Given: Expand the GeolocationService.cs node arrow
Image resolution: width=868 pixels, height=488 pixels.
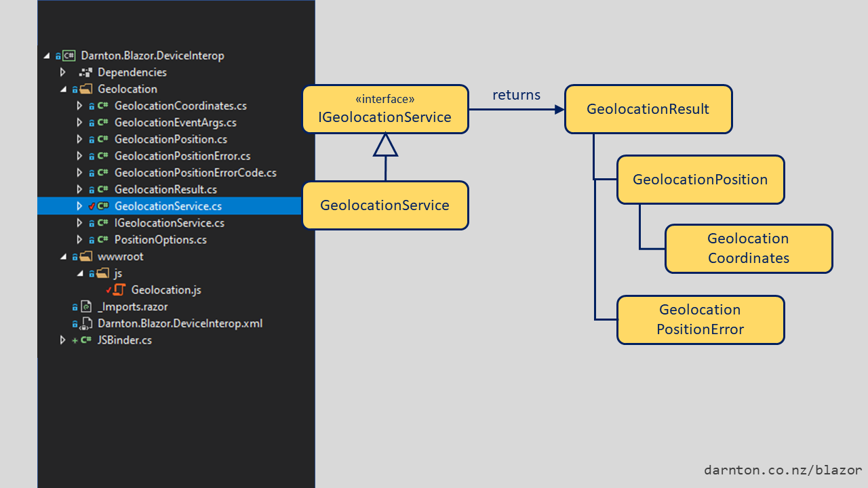Looking at the screenshot, I should pos(79,206).
